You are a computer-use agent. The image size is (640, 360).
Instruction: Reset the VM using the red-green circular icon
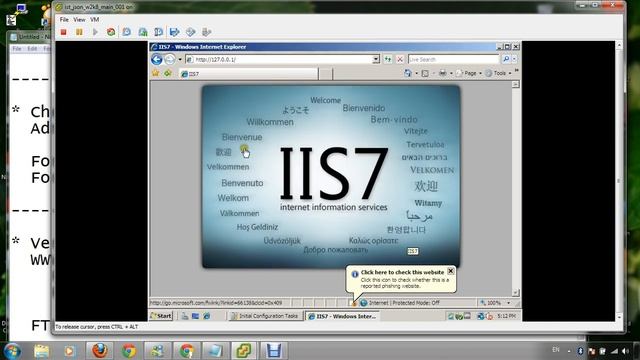pyautogui.click(x=111, y=32)
